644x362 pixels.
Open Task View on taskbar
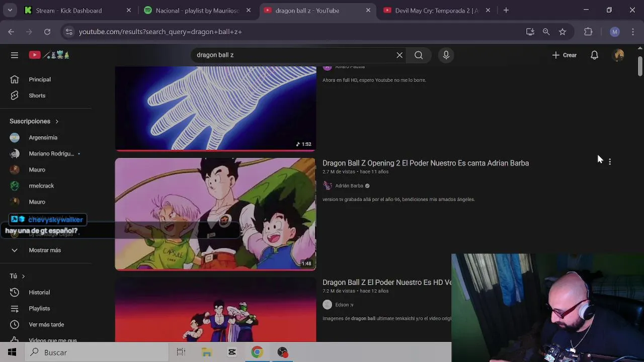181,352
